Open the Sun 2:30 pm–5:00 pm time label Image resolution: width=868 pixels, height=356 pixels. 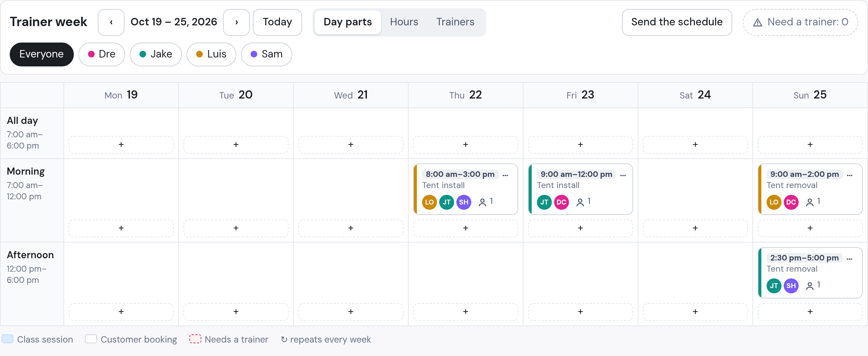805,258
